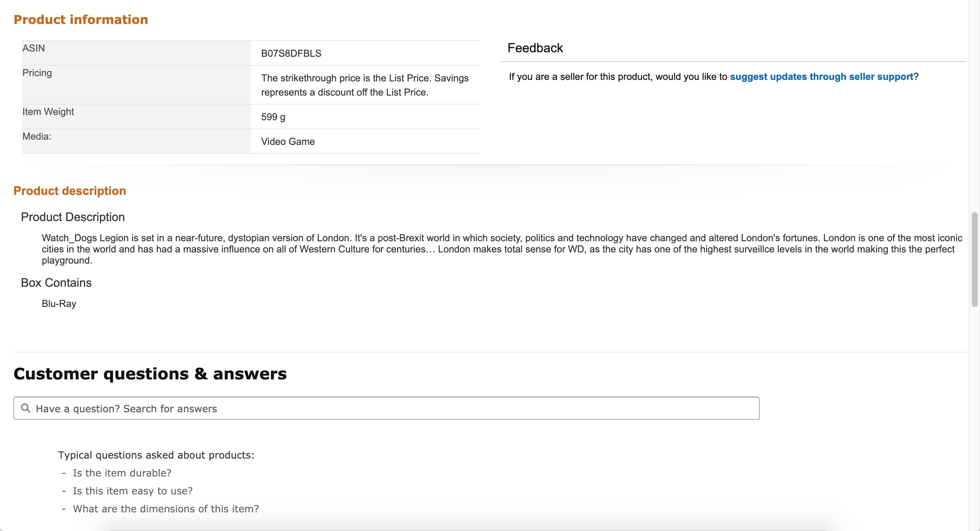Click the 'Item Weight' row label

48,112
